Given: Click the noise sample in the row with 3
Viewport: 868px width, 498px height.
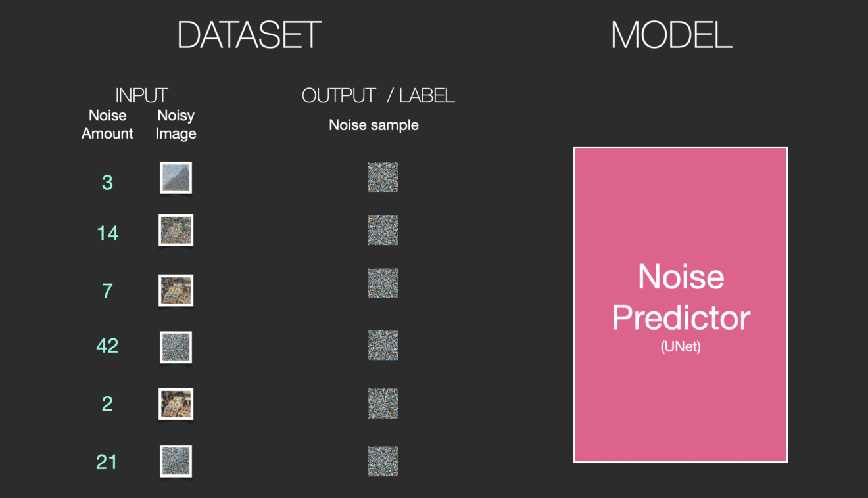Looking at the screenshot, I should click(383, 177).
